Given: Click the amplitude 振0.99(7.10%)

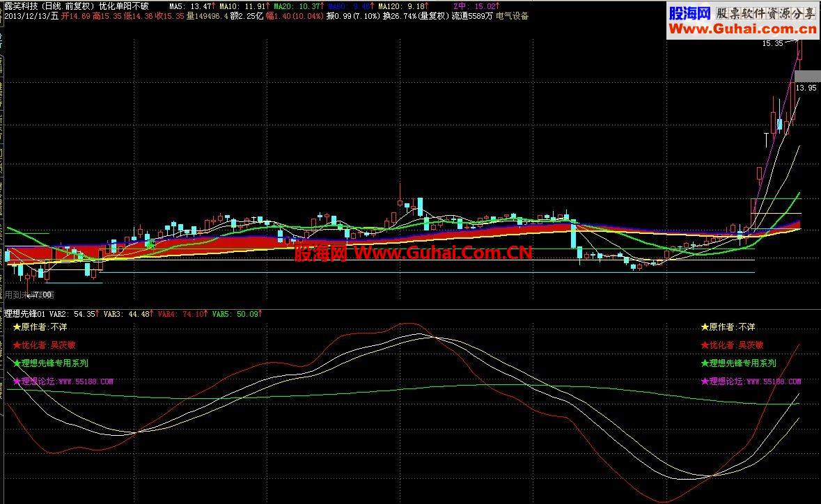Looking at the screenshot, I should (353, 16).
